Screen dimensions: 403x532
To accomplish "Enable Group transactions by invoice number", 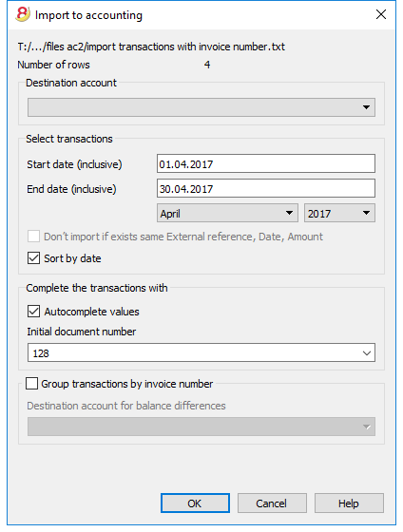I will click(32, 384).
